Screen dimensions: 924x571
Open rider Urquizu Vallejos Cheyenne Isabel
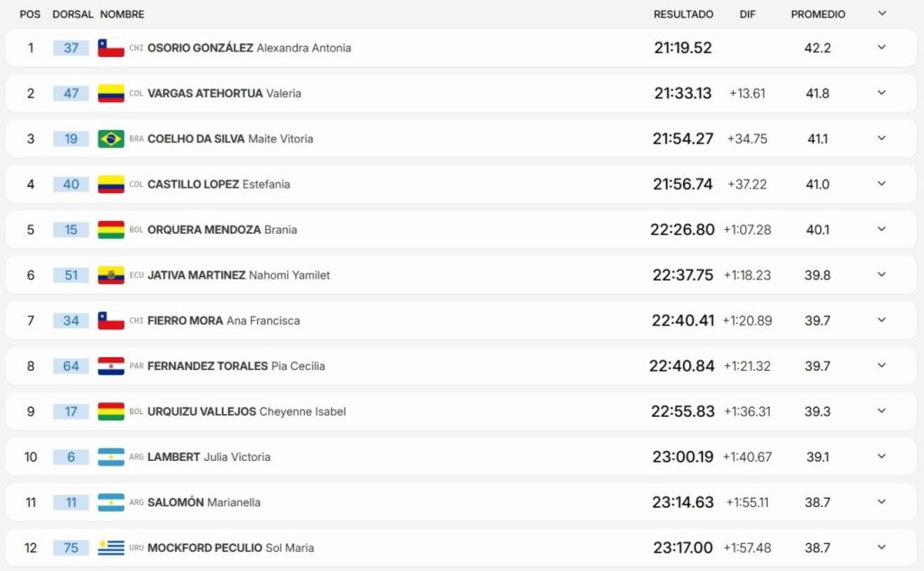246,411
